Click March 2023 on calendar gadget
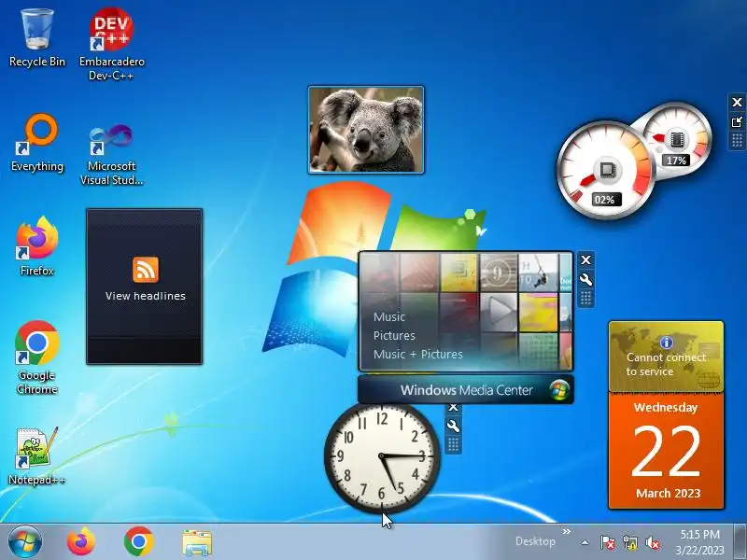Screen dimensions: 747x560 click(668, 494)
